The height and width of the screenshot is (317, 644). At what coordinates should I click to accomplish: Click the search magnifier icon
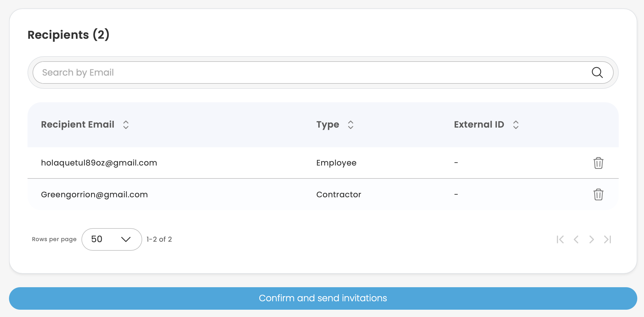point(597,73)
